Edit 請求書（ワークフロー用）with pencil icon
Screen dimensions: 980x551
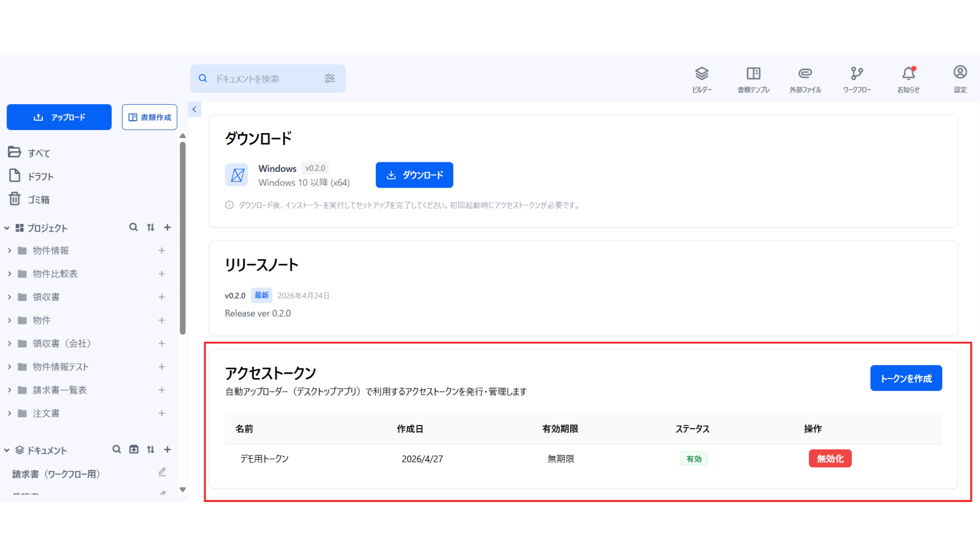click(x=162, y=472)
